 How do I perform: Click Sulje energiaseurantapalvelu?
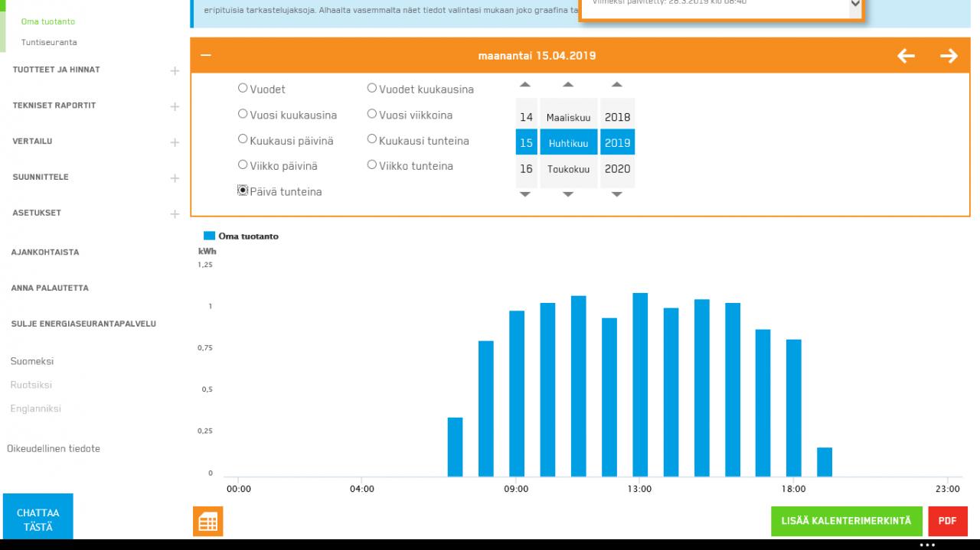[x=83, y=324]
